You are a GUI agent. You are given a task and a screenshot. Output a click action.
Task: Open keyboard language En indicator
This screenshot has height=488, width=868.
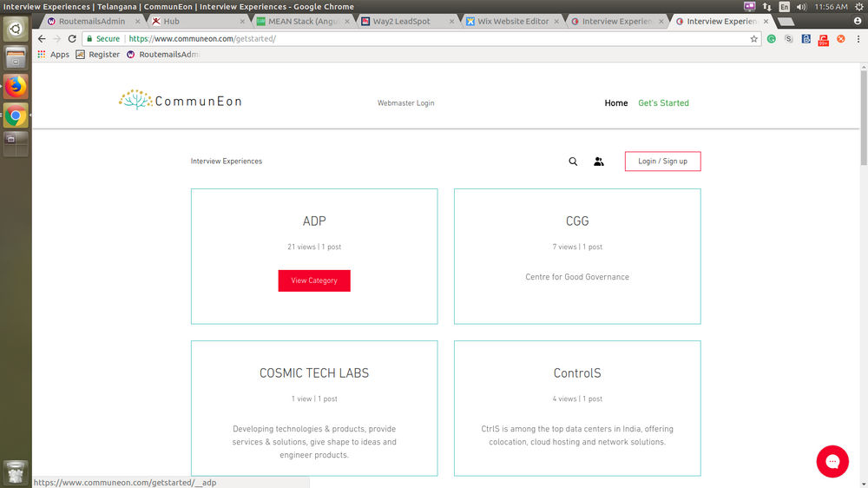[784, 7]
